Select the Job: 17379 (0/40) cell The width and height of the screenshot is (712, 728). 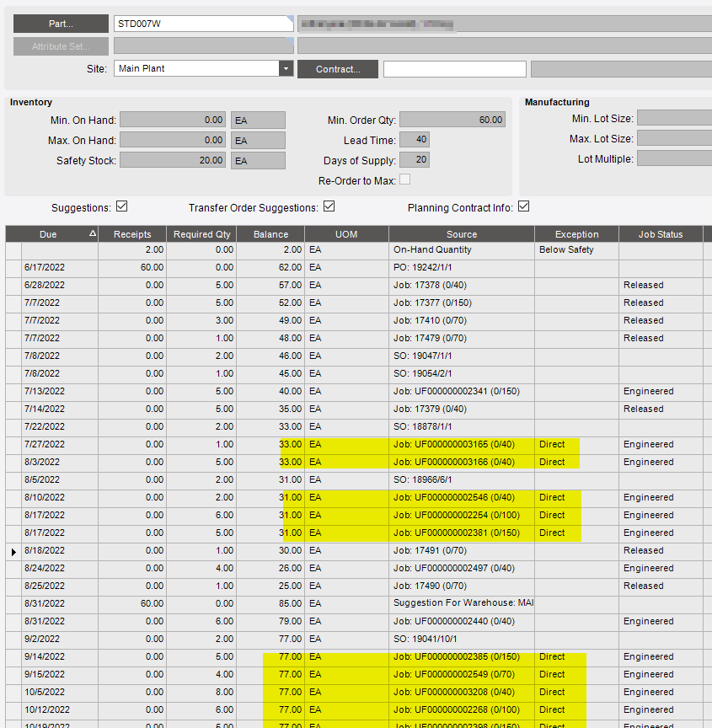pyautogui.click(x=462, y=409)
